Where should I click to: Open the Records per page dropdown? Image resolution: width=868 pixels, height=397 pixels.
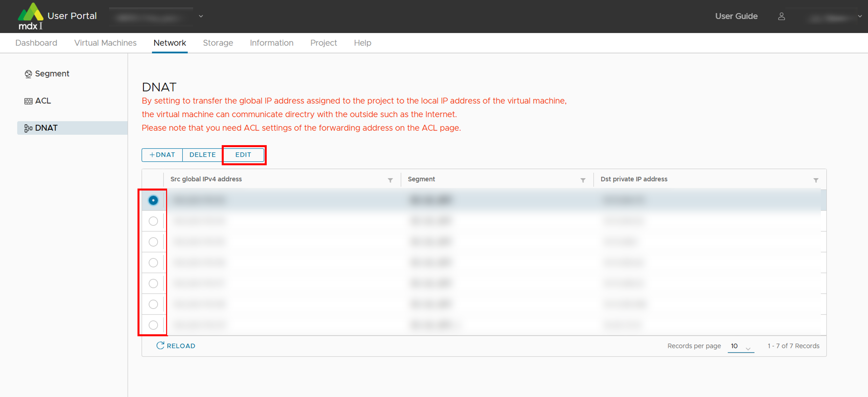[x=741, y=346]
